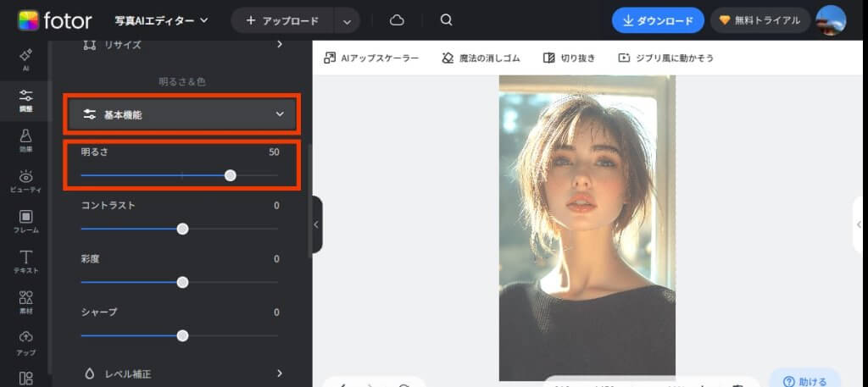Select the ジブリ風に動かそう tool
The image size is (868, 387).
point(666,58)
